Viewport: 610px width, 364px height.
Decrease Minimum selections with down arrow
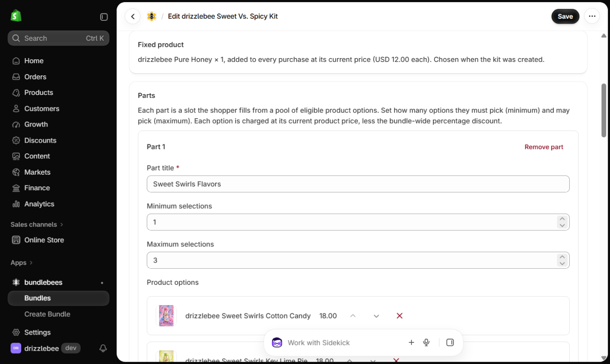pos(562,225)
